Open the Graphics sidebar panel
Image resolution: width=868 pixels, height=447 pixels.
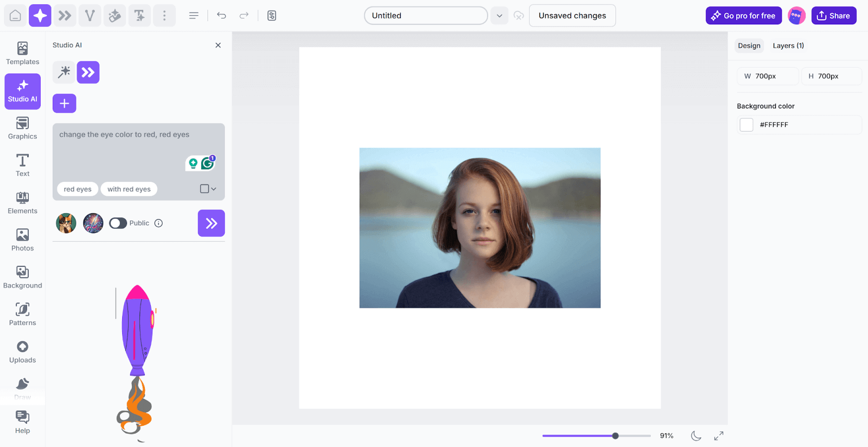click(22, 129)
